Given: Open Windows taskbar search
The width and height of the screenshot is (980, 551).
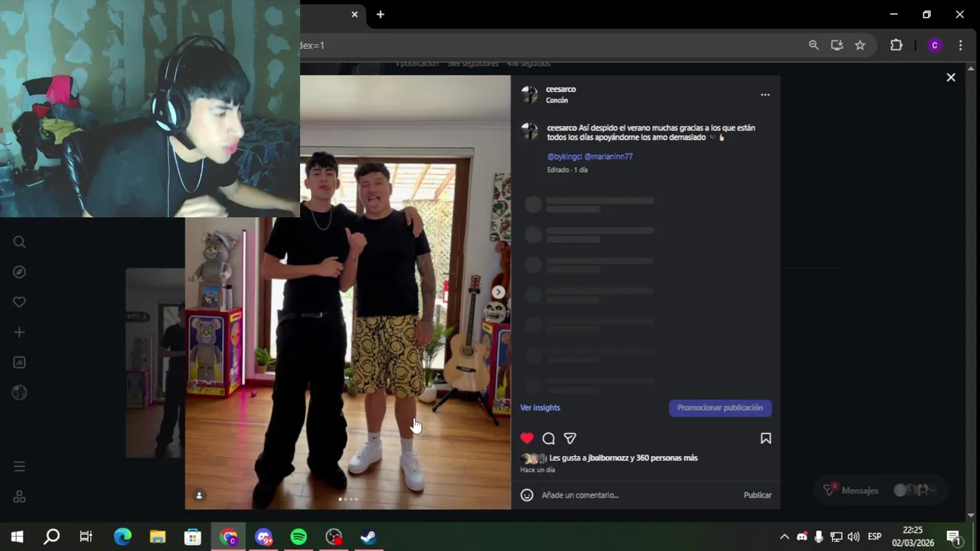Looking at the screenshot, I should 51,537.
